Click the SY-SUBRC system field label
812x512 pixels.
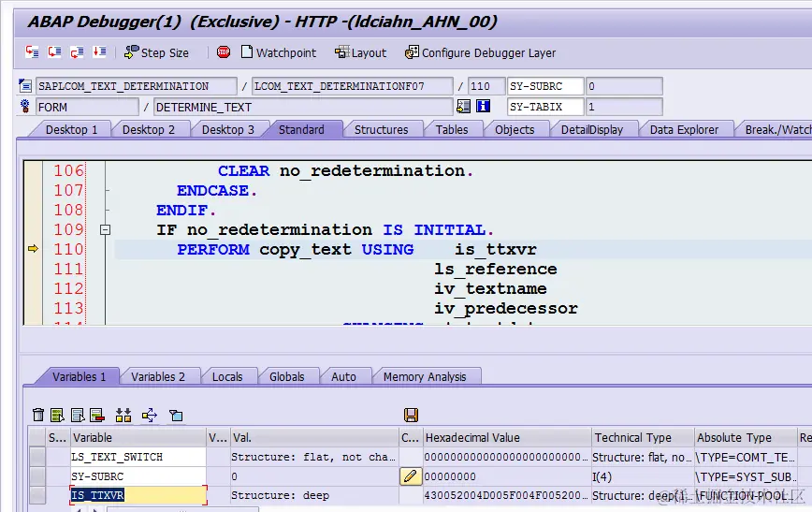[x=545, y=86]
